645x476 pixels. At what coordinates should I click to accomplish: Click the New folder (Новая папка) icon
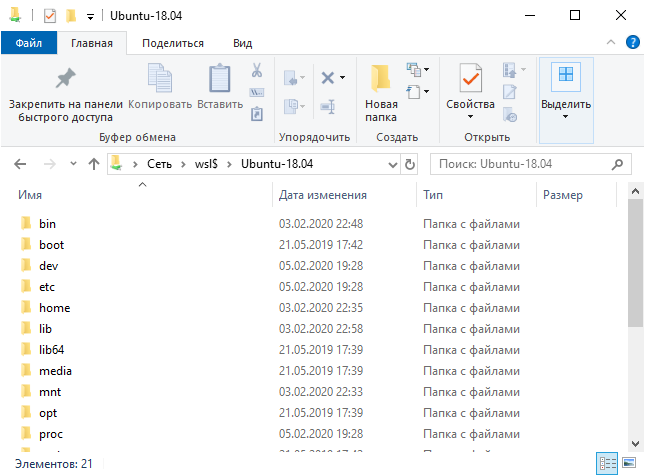click(x=381, y=78)
